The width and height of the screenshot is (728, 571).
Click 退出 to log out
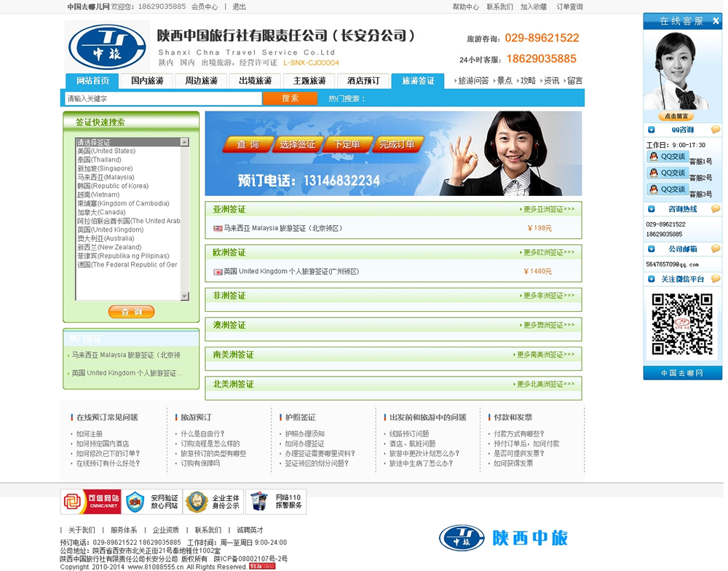coord(239,7)
